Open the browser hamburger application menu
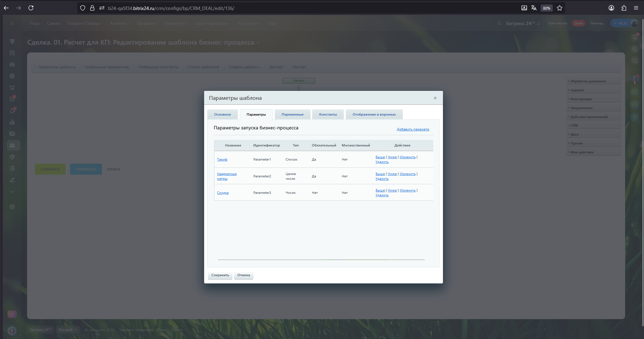The height and width of the screenshot is (339, 644). 636,8
